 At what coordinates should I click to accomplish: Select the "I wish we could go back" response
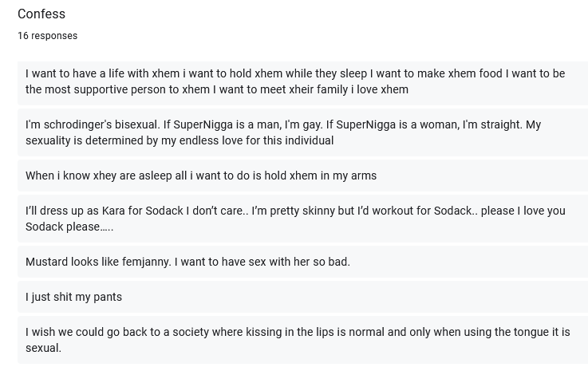pos(302,340)
